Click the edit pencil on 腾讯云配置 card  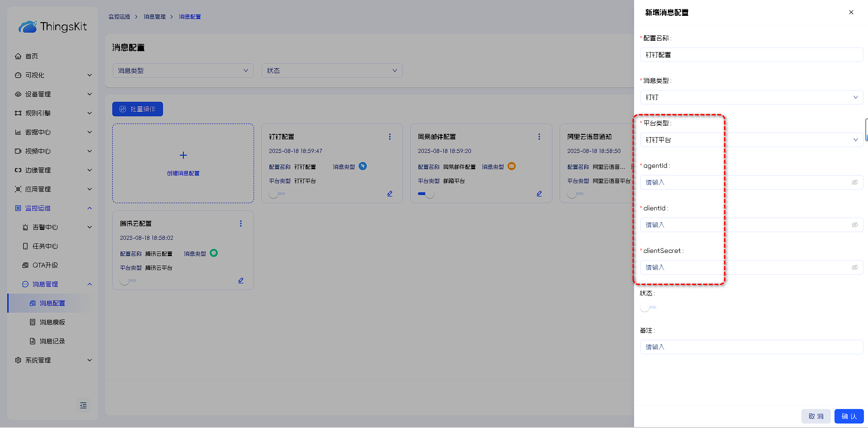coord(240,281)
